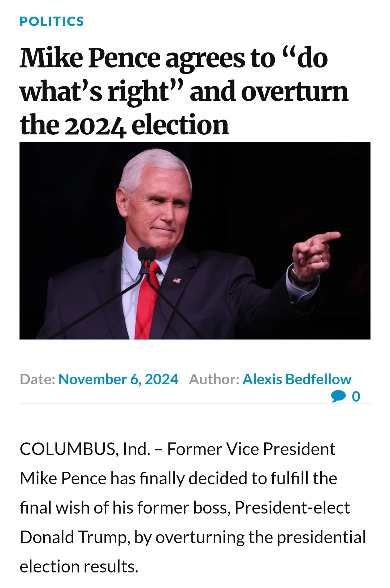Click "COLUMBUS, Ind." dateline in the article

(x=85, y=449)
